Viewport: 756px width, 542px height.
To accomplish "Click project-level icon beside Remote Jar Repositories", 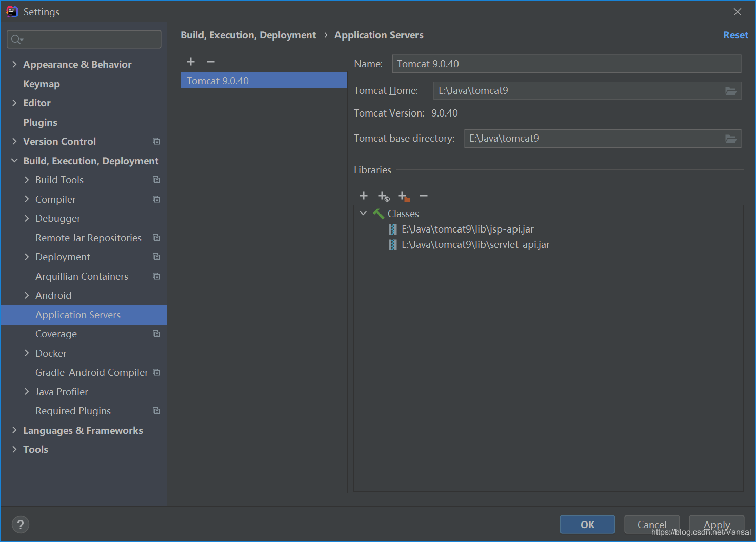I will [156, 238].
